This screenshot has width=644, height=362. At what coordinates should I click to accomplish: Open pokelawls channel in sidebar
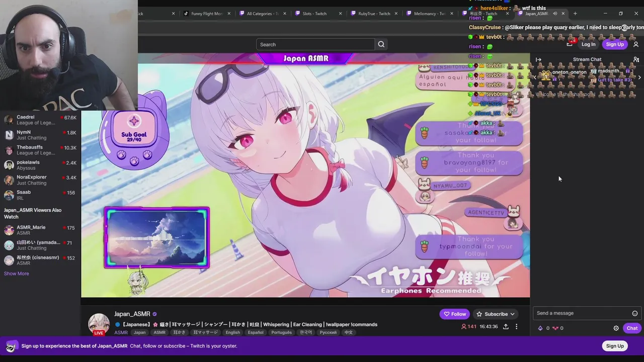coord(40,165)
